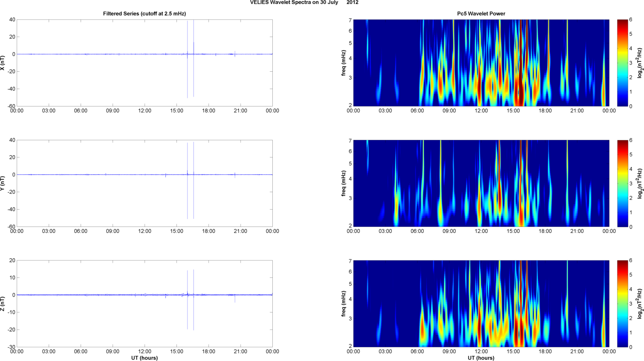Click the "VELIES Wavelet Spectra on 30 July" figure title
644x361 pixels.
pos(294,3)
